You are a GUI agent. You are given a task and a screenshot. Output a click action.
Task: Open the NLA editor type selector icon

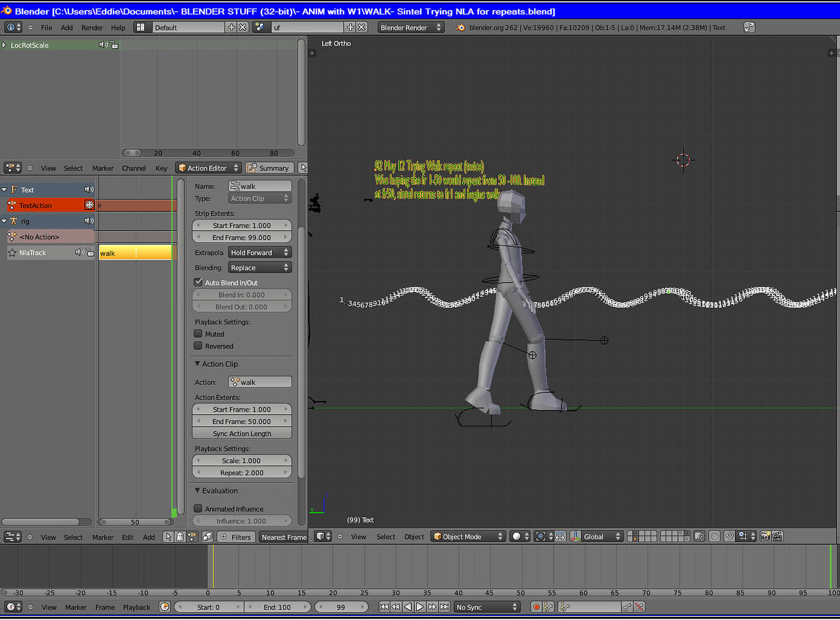(12, 537)
